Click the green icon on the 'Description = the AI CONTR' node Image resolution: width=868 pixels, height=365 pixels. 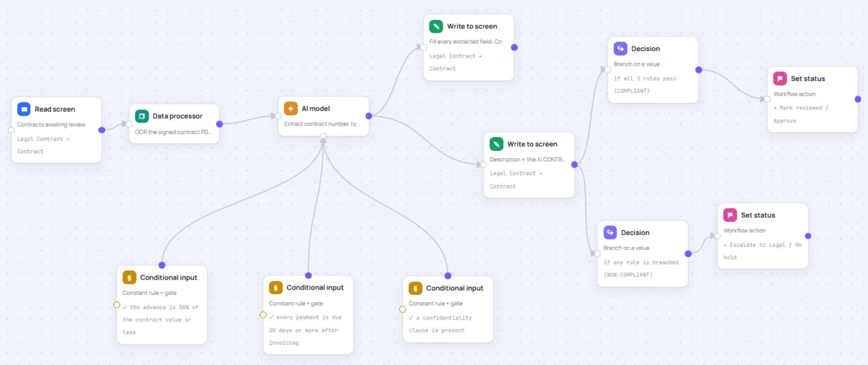click(x=496, y=144)
